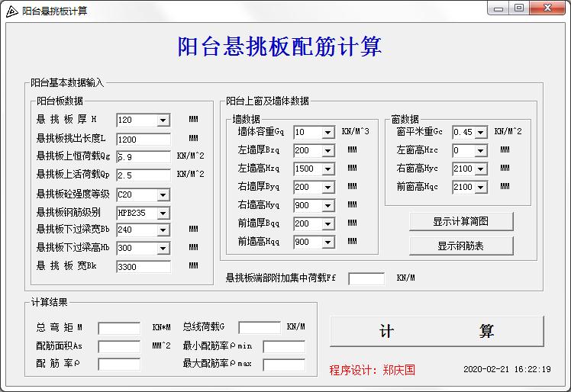Screen dimensions: 571x392
Task: Click the 悬挑板宽 Bk input field
Action: (x=143, y=267)
